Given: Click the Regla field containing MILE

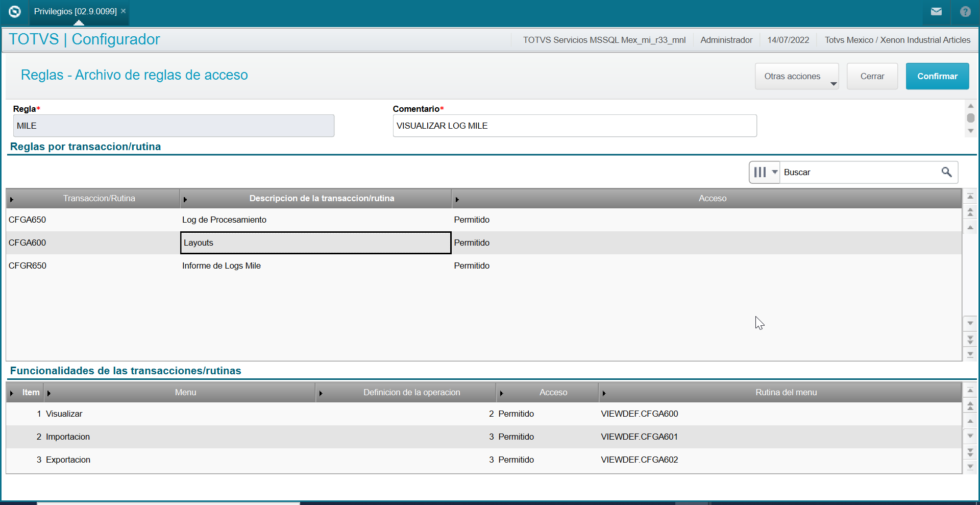Looking at the screenshot, I should (174, 126).
